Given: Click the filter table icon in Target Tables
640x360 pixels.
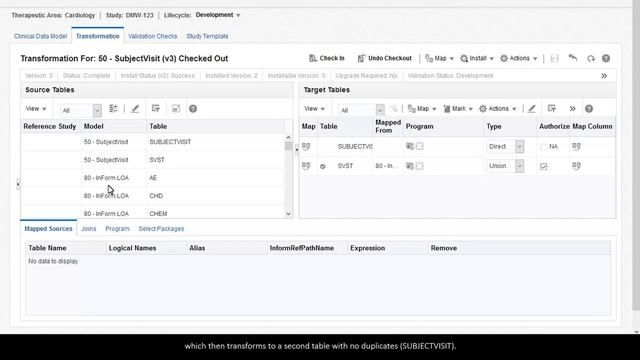Looking at the screenshot, I should click(x=552, y=109).
